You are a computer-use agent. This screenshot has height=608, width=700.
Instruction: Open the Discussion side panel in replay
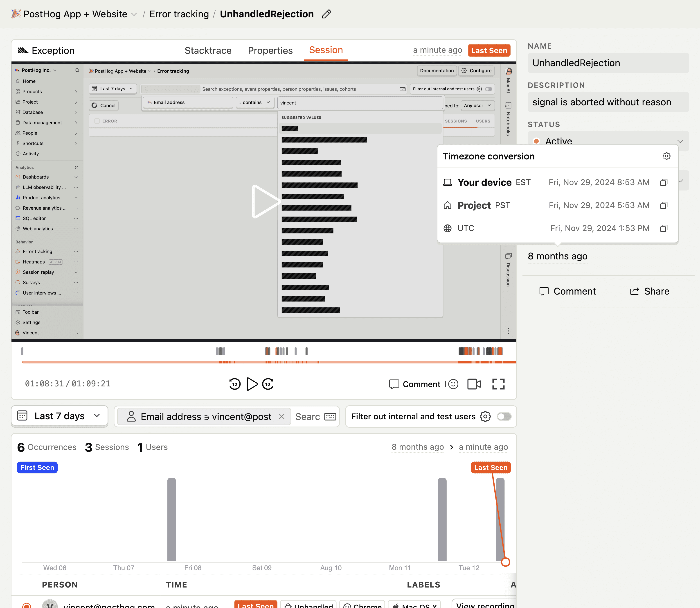(x=509, y=270)
